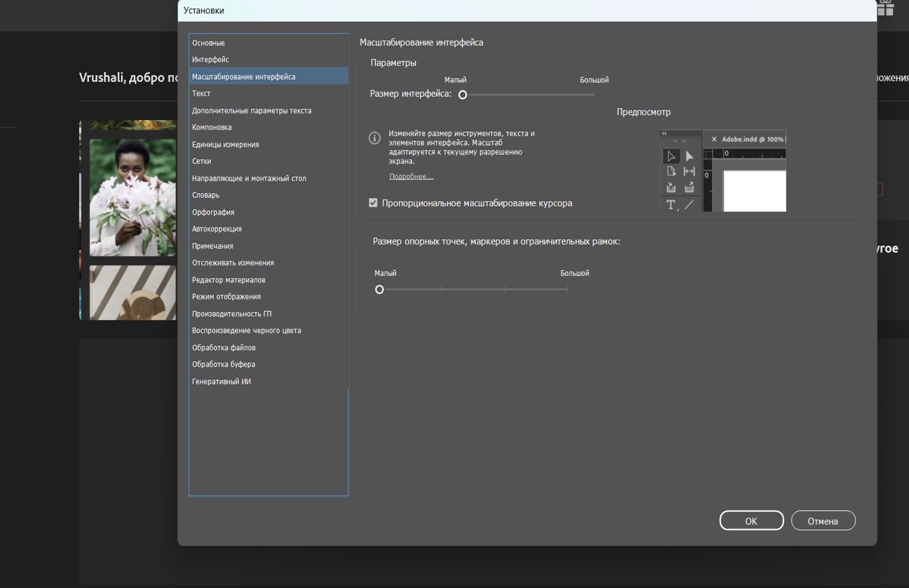Open Отслеживать изменения preferences
This screenshot has width=909, height=588.
pos(268,263)
